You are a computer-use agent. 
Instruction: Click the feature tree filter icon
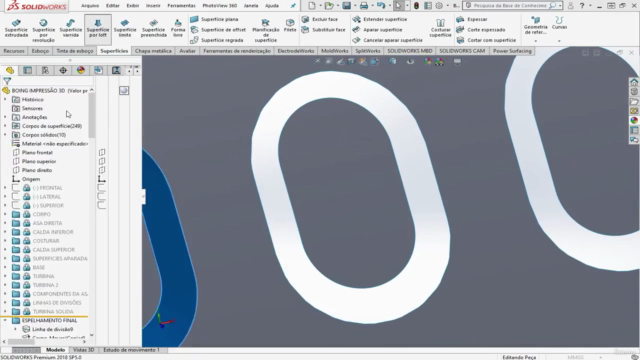point(7,81)
